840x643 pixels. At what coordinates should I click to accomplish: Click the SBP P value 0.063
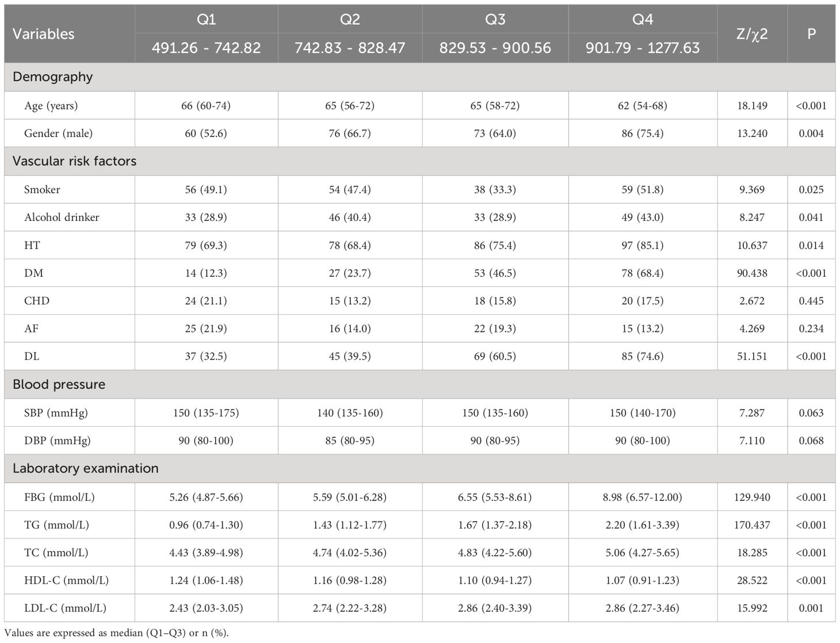click(811, 413)
